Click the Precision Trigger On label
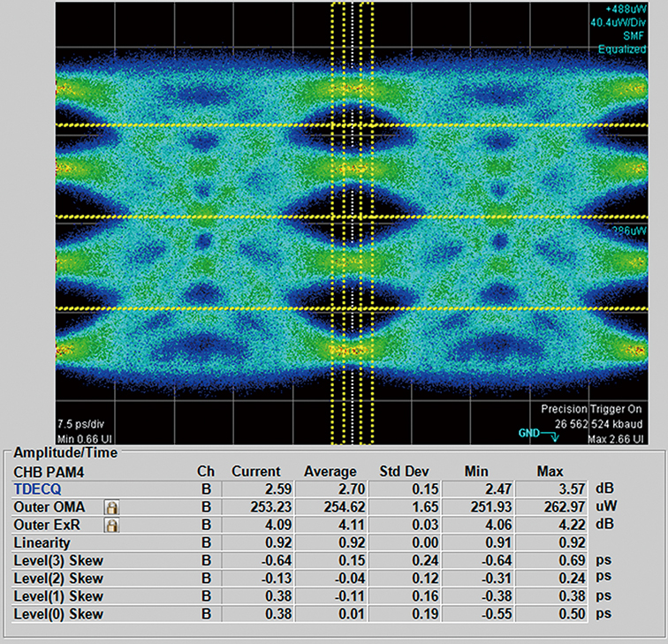Viewport: 668px width, 644px height. [591, 409]
